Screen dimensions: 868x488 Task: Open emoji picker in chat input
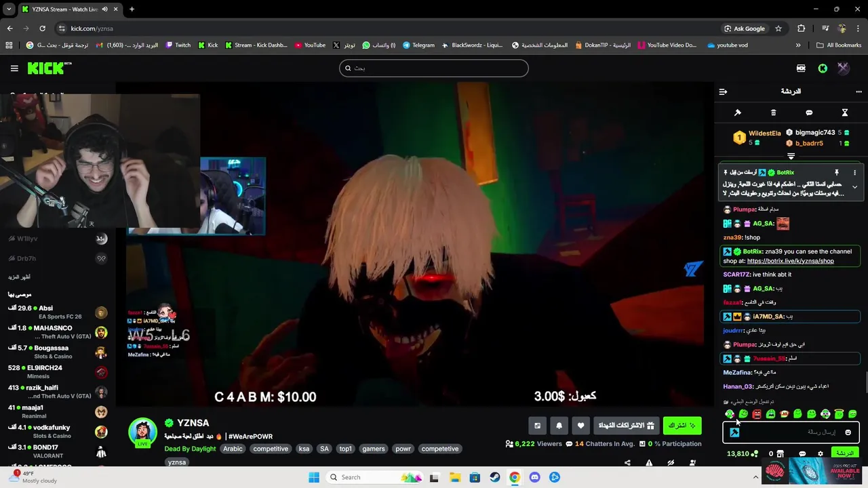coord(848,432)
